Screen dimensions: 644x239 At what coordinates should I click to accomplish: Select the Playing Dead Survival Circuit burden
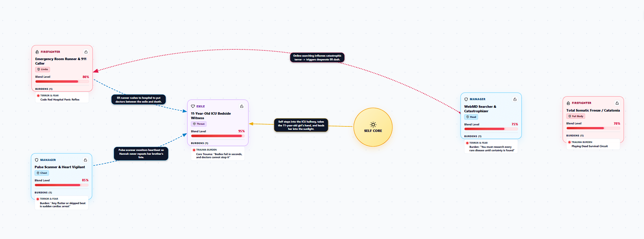point(593,144)
